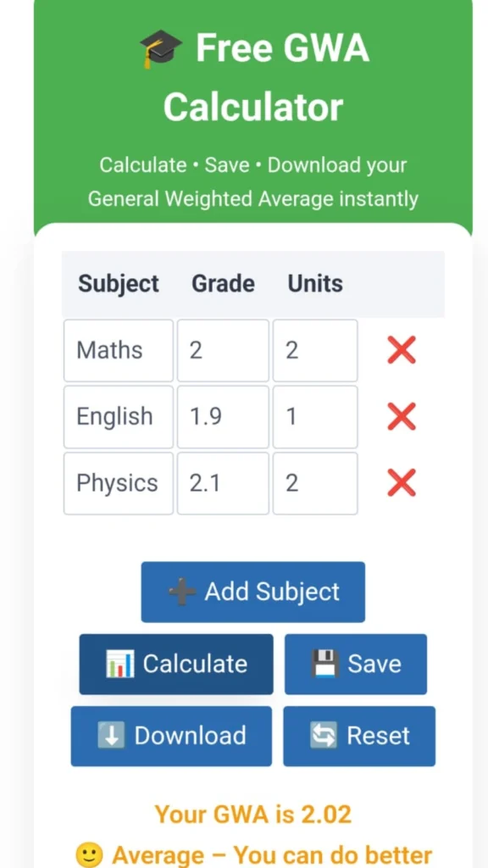The height and width of the screenshot is (868, 488).
Task: Click the reset arrows icon
Action: 323,736
